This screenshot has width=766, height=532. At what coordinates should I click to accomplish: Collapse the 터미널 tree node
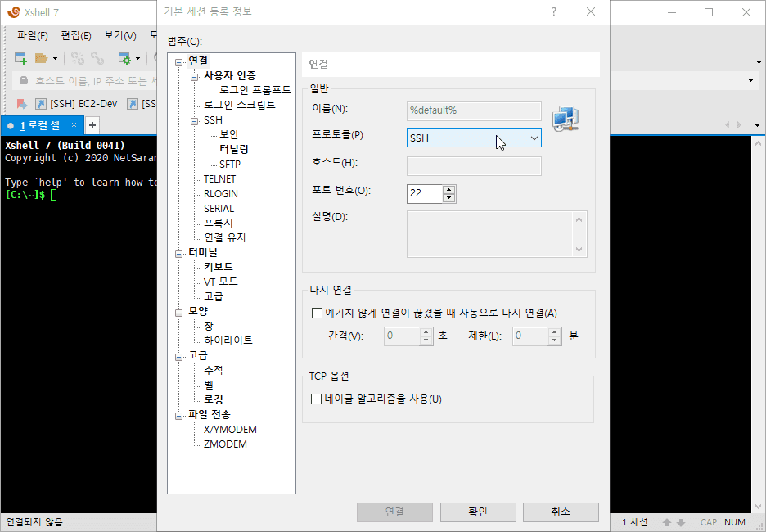(x=179, y=254)
